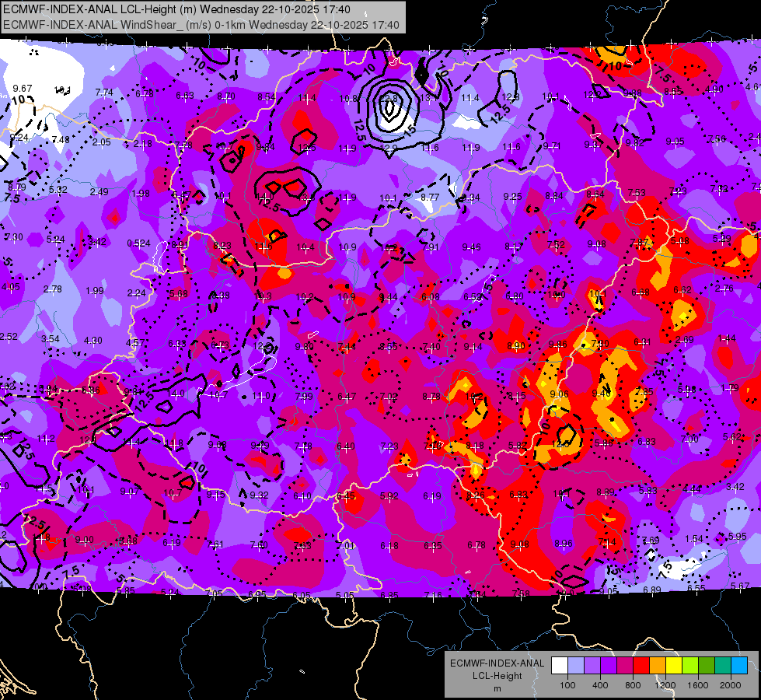Click the wind shear value '4.05'
Image resolution: width=761 pixels, height=700 pixels.
click(x=11, y=287)
